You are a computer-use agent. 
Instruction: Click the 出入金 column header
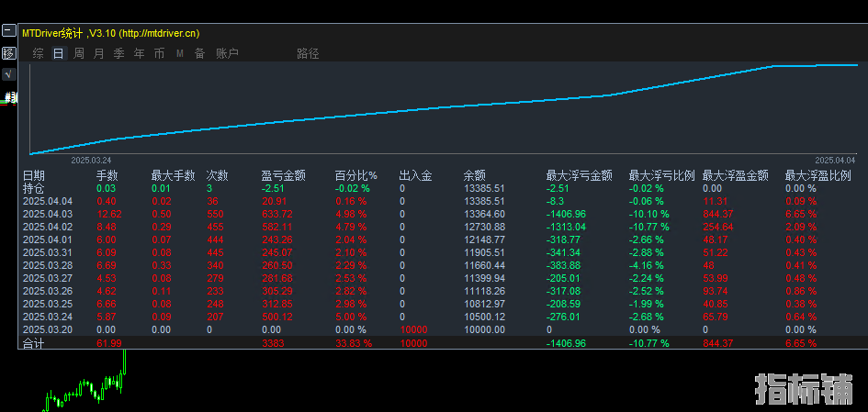(x=416, y=176)
